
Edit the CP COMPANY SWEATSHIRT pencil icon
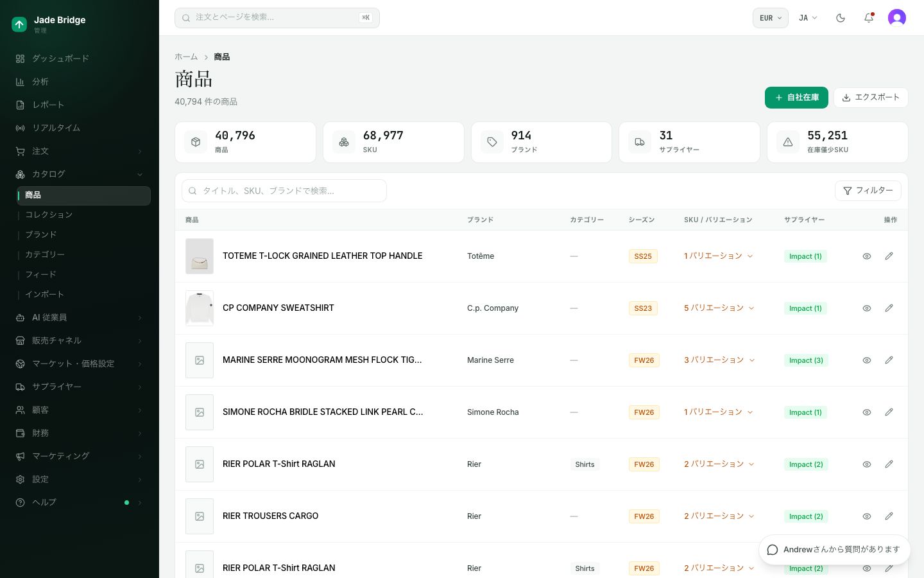pos(889,308)
